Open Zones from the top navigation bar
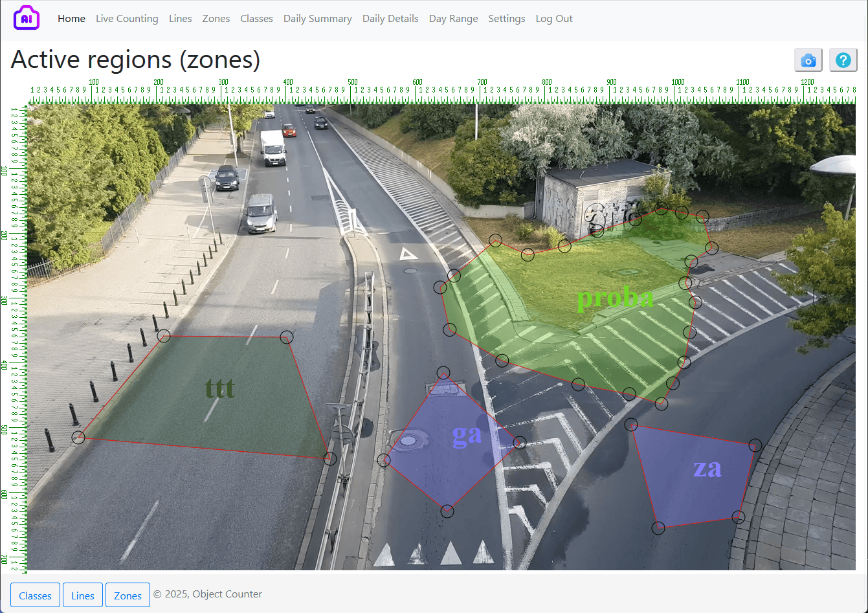This screenshot has height=613, width=868. (216, 19)
